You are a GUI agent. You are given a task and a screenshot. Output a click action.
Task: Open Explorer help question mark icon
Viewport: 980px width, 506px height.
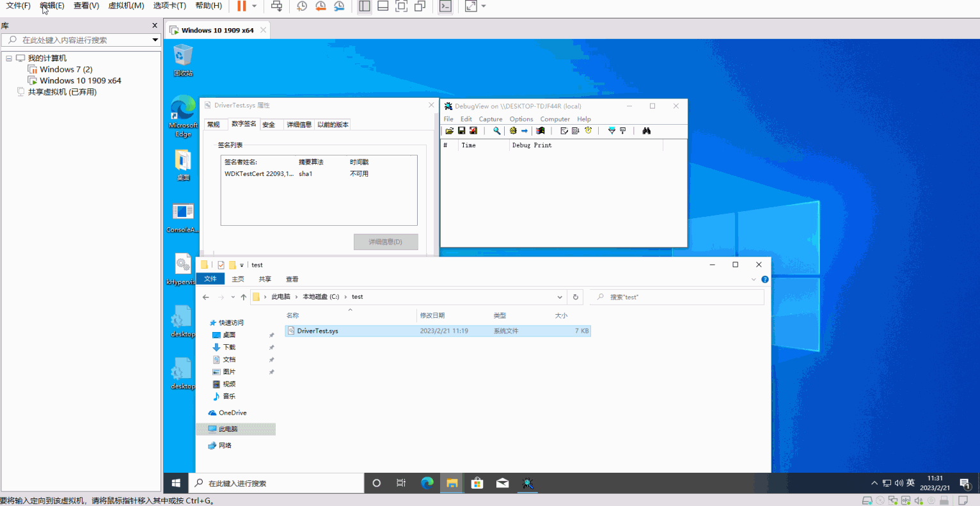point(765,279)
